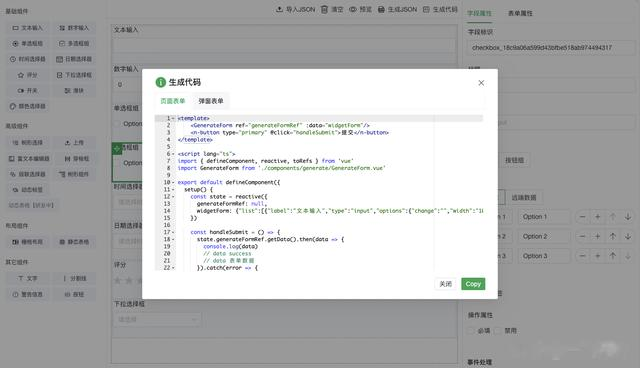Choose the 按钮组 style button

514,160
